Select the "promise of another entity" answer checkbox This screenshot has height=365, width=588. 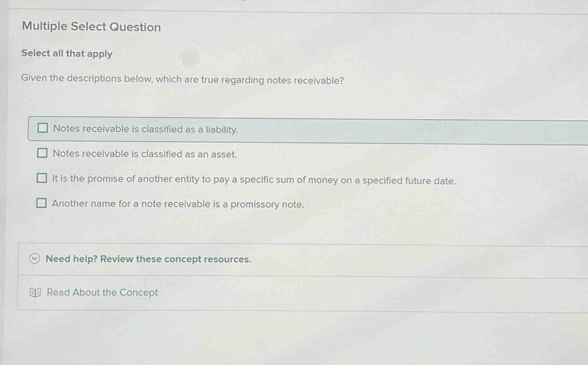(x=42, y=178)
